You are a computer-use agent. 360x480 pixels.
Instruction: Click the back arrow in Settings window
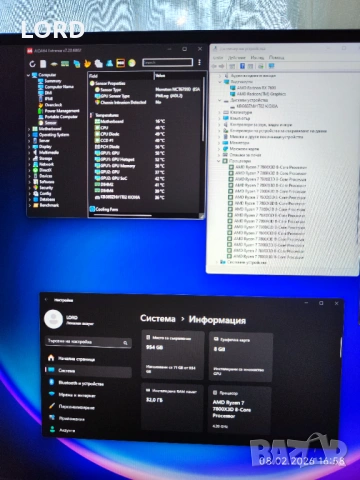coord(46,300)
